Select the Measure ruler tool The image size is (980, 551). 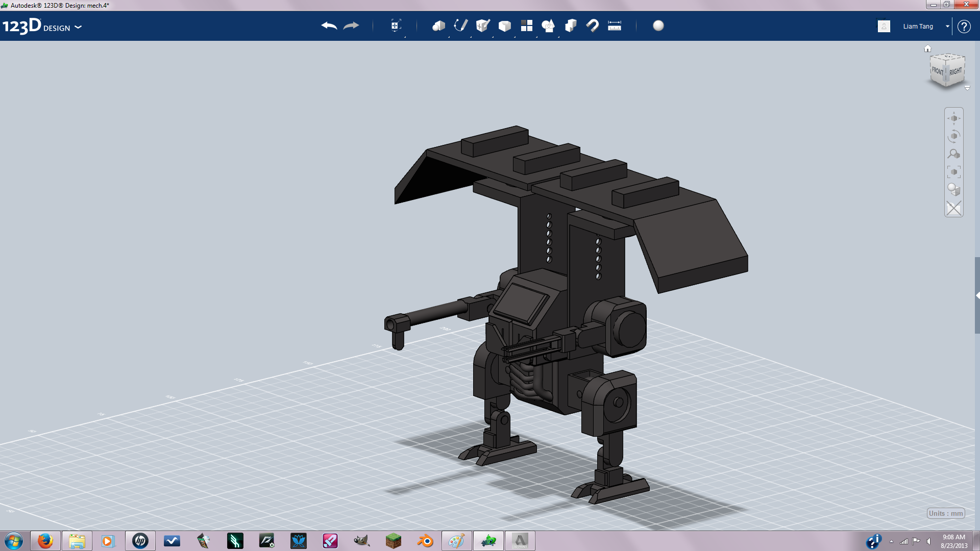point(615,26)
